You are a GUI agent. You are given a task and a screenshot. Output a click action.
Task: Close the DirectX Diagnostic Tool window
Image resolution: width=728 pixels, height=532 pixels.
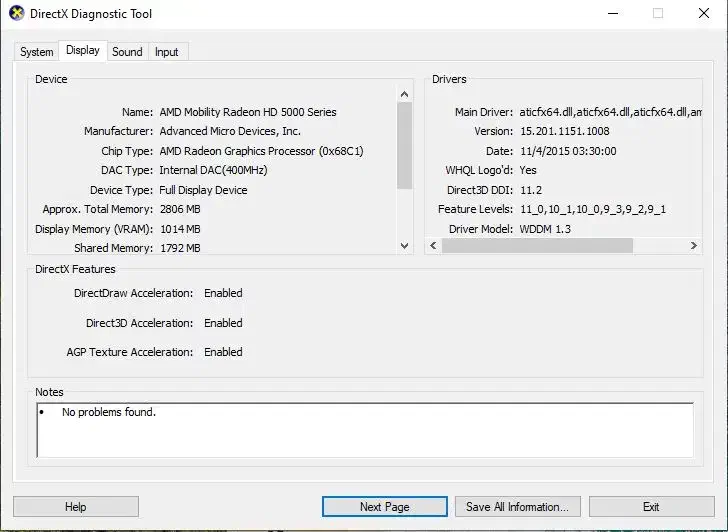(x=703, y=13)
